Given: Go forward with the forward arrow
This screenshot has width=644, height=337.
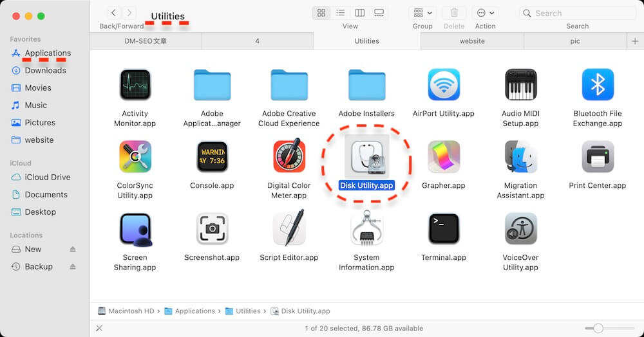Looking at the screenshot, I should [x=129, y=13].
